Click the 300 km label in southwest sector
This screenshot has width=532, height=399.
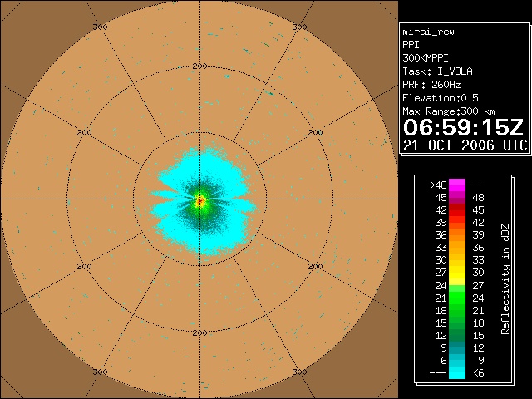pos(100,372)
